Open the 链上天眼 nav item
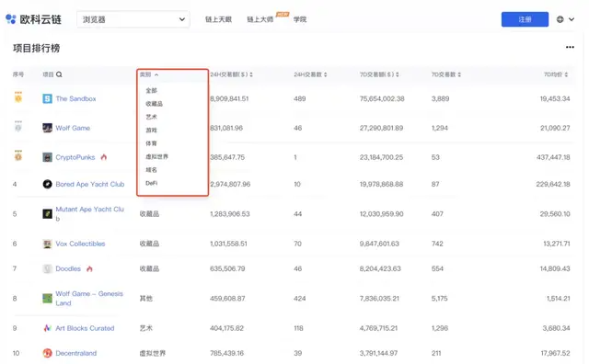 pos(218,19)
